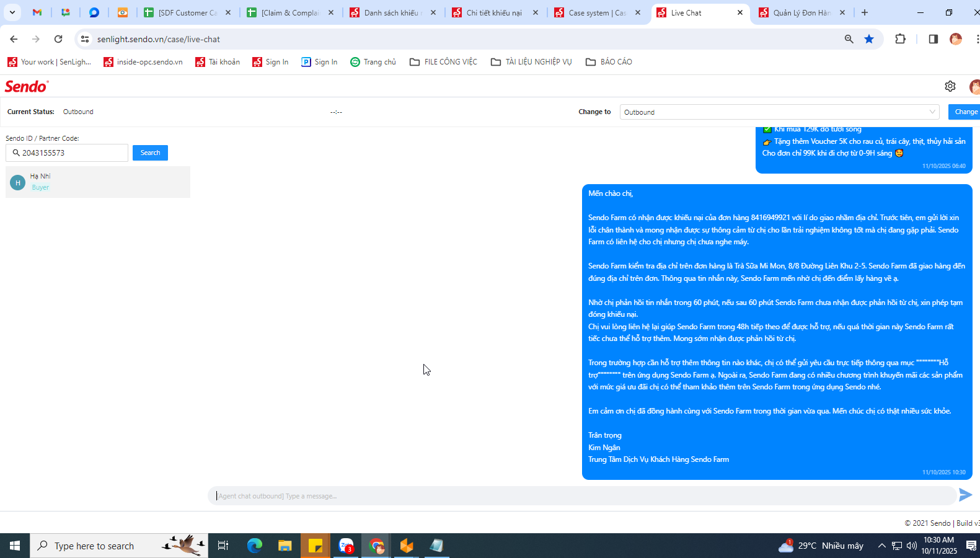Switch to SDF Customer Care tab

(188, 12)
